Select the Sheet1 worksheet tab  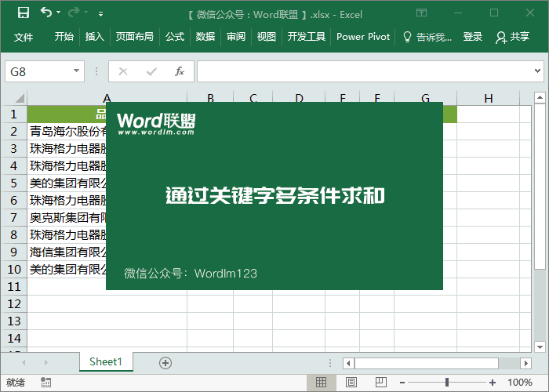[106, 361]
